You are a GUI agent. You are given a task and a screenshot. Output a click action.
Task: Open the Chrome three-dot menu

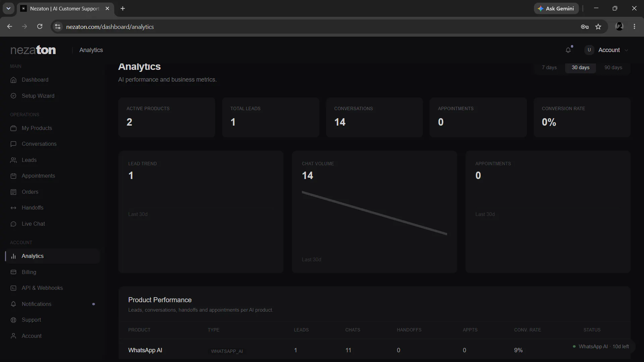(634, 27)
